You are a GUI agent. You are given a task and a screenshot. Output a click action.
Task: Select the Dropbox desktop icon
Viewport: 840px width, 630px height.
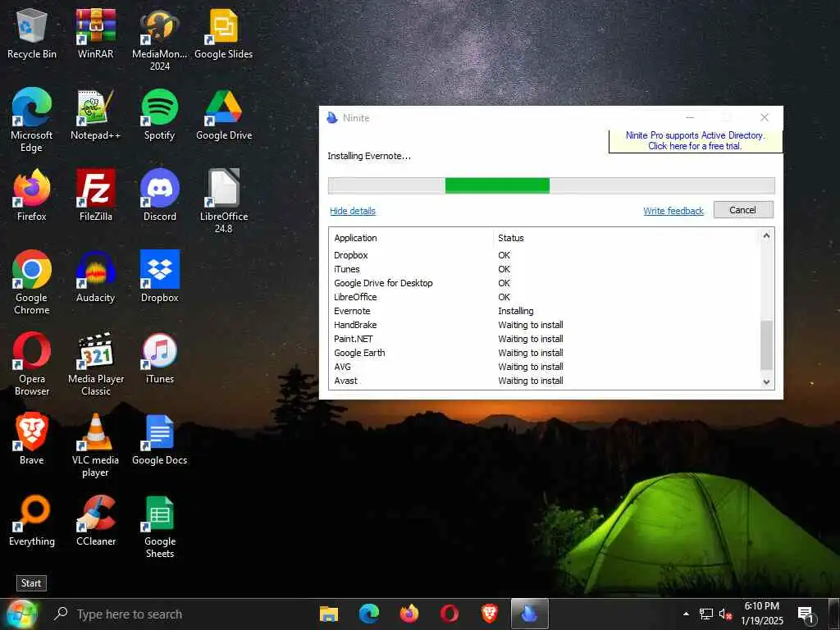[x=160, y=277]
